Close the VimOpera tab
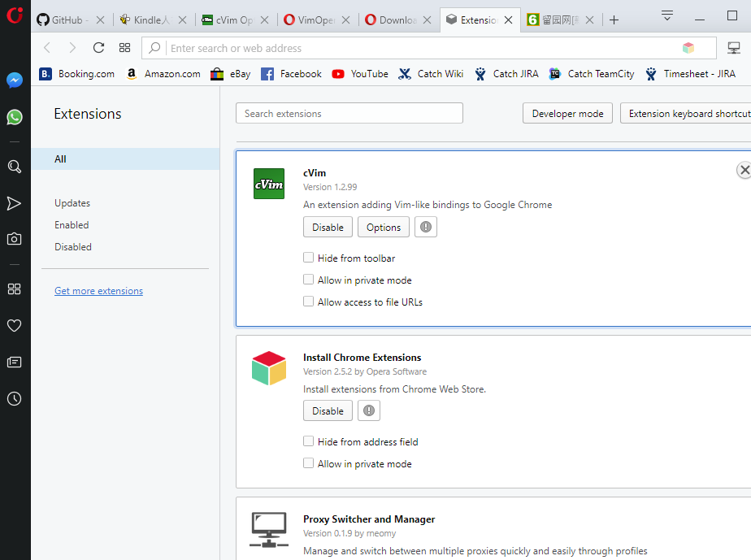This screenshot has width=751, height=560. [x=345, y=20]
